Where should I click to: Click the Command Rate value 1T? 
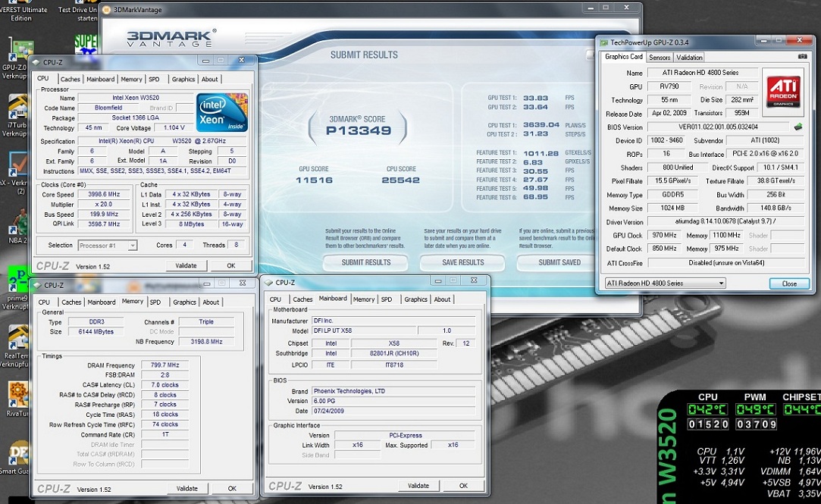165,434
